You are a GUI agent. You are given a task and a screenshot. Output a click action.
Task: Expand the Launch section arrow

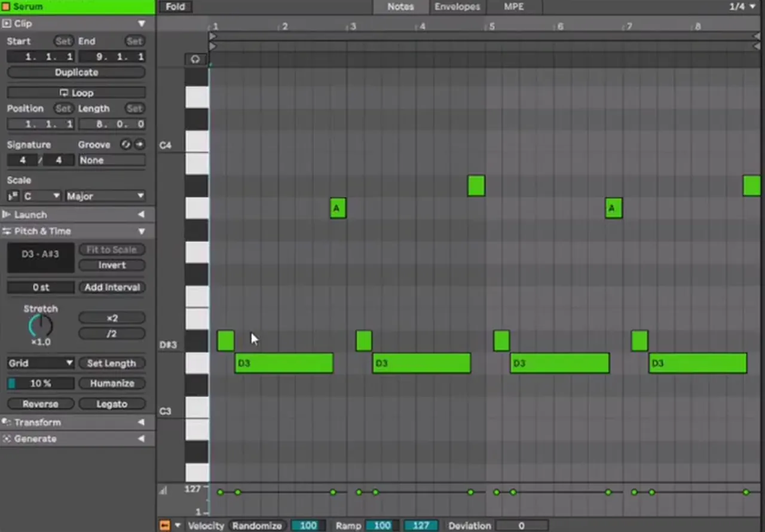(142, 215)
